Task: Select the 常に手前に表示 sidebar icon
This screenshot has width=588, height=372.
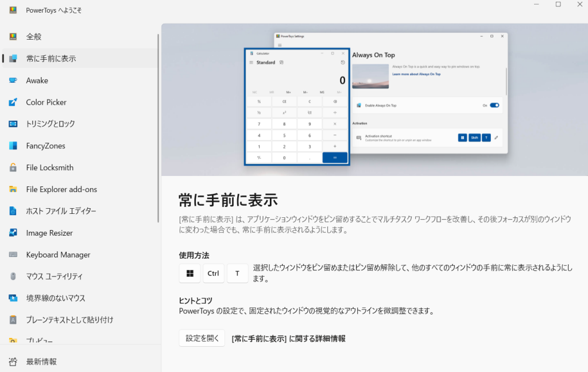Action: [x=13, y=58]
